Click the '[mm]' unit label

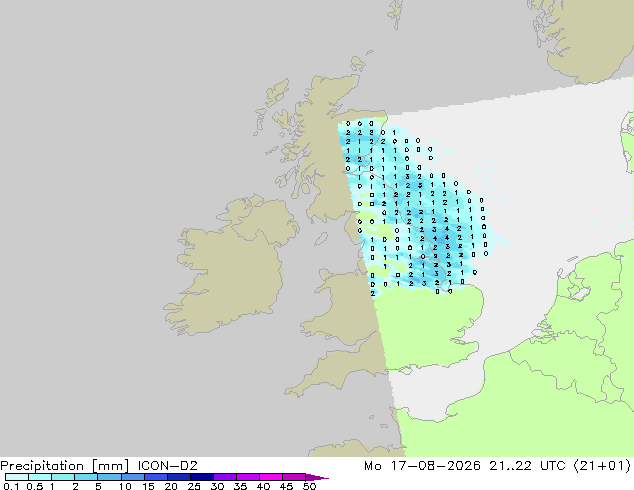(110, 466)
